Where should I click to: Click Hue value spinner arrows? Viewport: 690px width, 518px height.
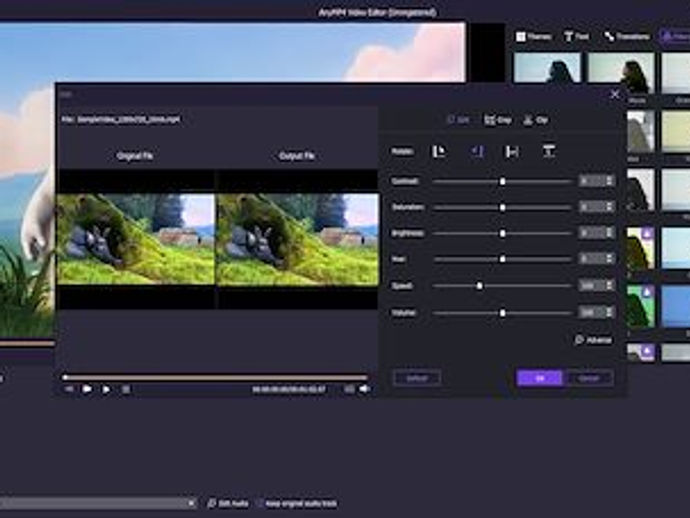609,259
